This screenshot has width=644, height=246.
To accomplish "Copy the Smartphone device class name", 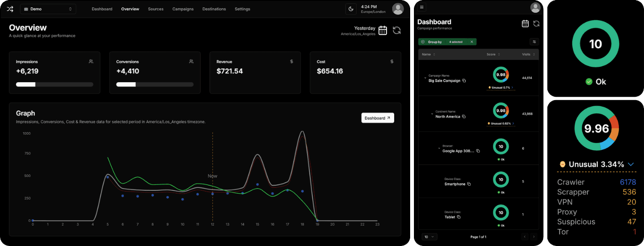I will point(469,184).
